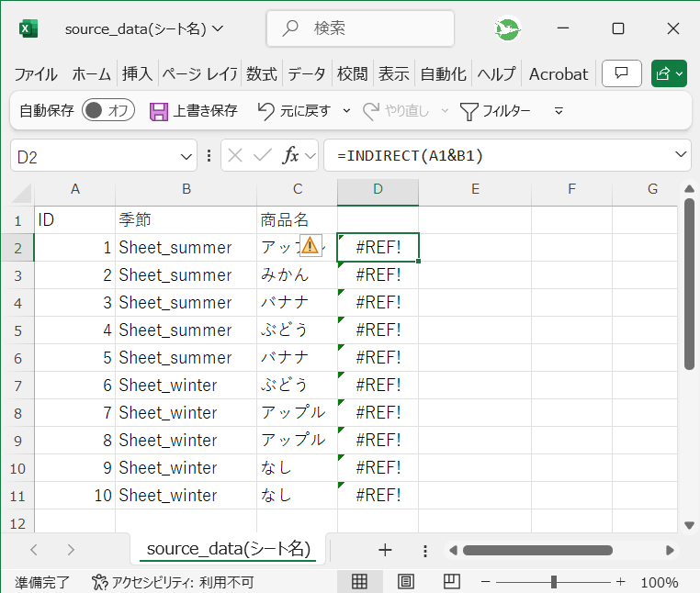The width and height of the screenshot is (700, 593).
Task: Open the Acrobat ribbon tab
Action: click(559, 74)
